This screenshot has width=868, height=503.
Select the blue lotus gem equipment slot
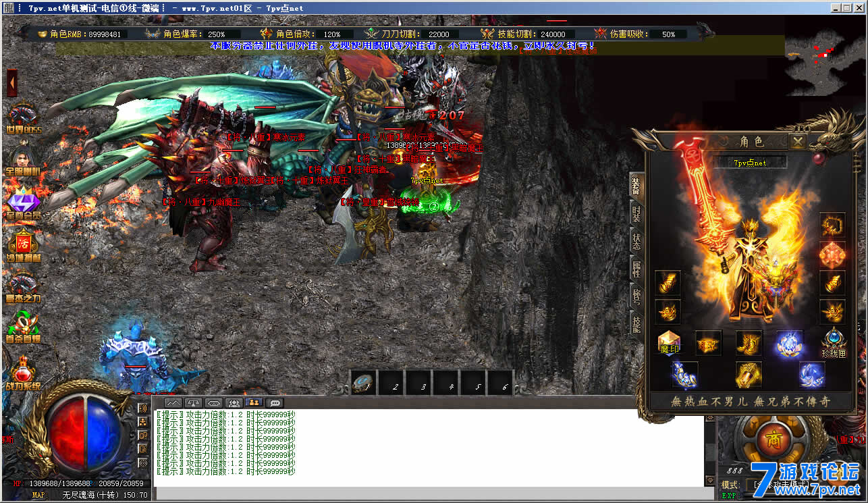(789, 343)
